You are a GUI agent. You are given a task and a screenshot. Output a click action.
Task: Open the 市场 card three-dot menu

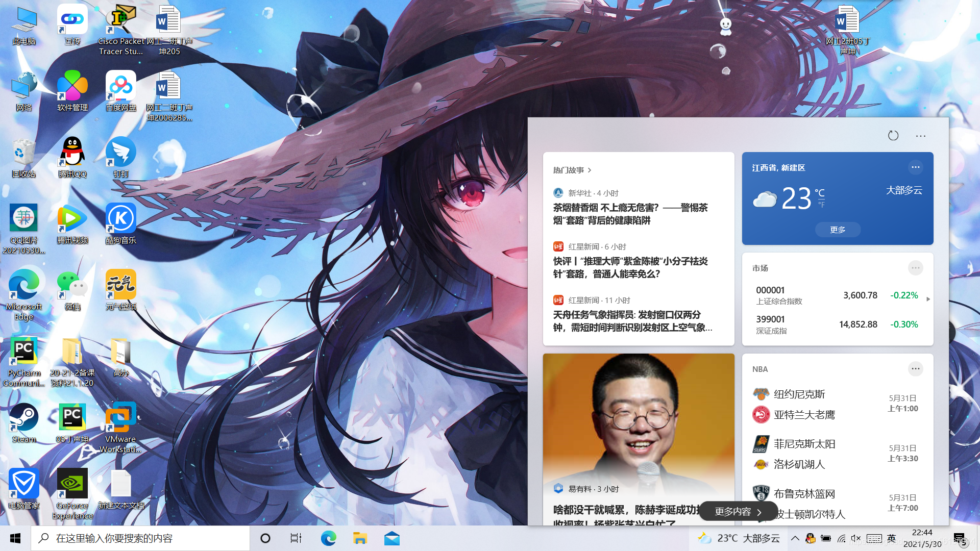point(915,268)
